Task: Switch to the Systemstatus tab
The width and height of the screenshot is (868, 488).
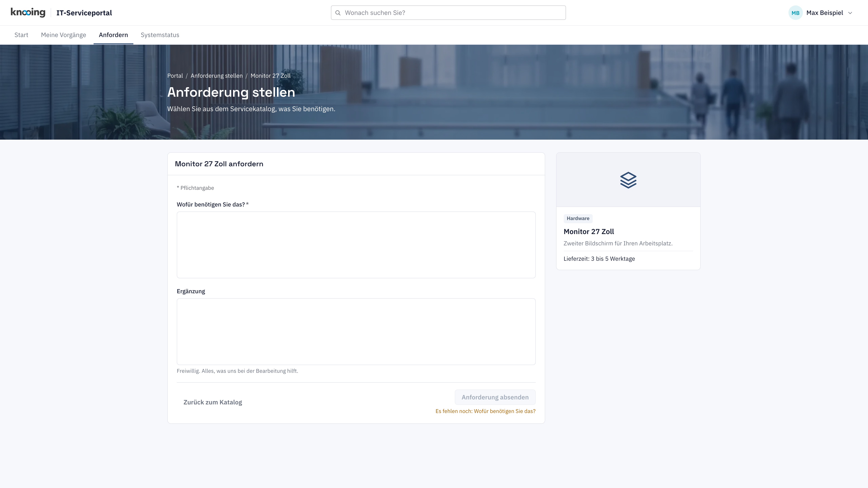Action: [x=160, y=35]
